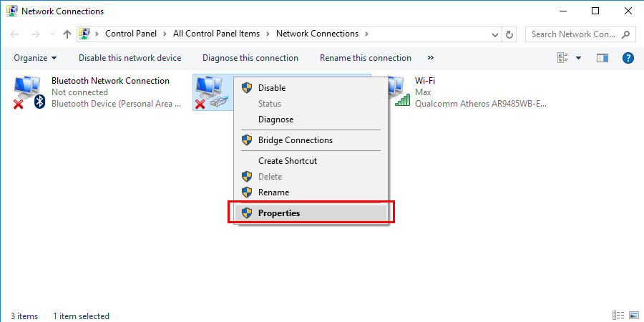644x322 pixels.
Task: Click the Search Network Connections field
Action: 572,34
